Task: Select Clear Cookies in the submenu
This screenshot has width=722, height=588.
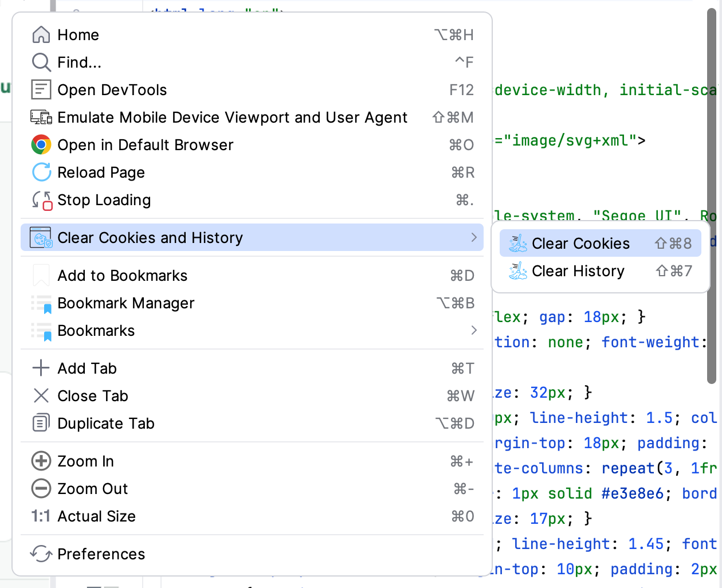Action: [601, 244]
